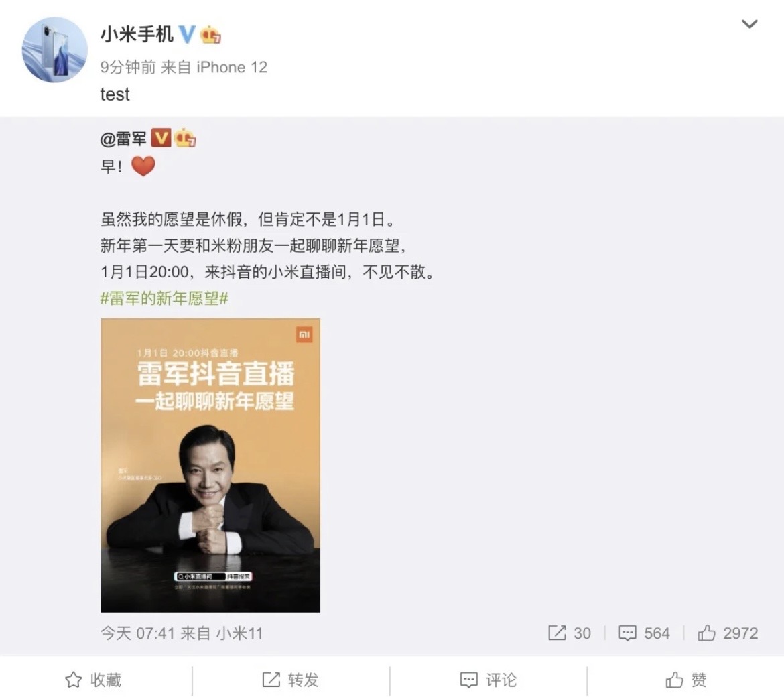View the 564 comments on the original post
Screen dimensions: 784x697
tap(644, 633)
